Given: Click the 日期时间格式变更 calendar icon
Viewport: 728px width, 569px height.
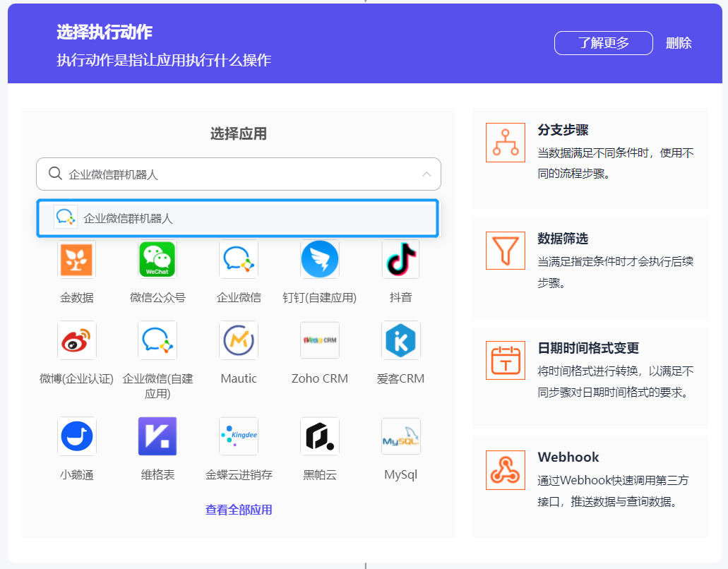Looking at the screenshot, I should pyautogui.click(x=505, y=360).
